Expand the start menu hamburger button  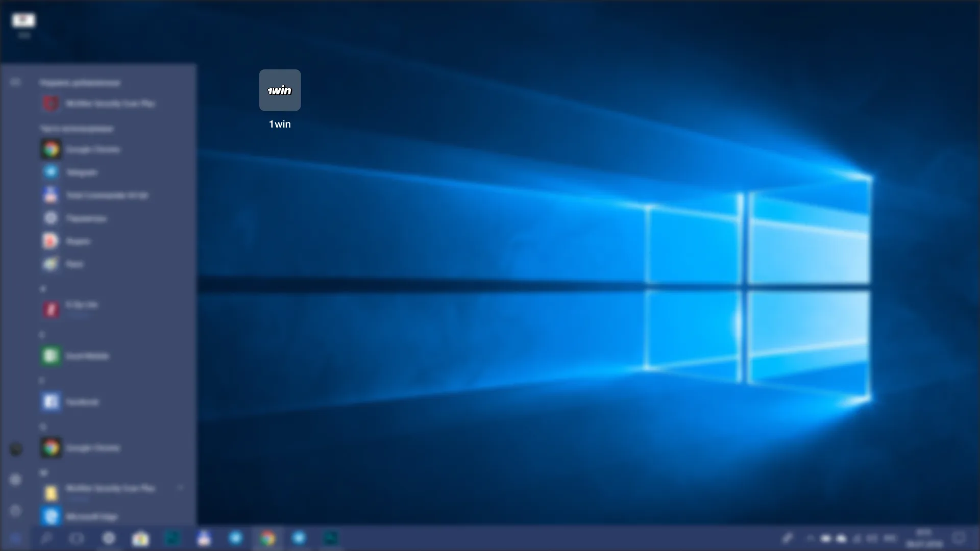pyautogui.click(x=15, y=82)
